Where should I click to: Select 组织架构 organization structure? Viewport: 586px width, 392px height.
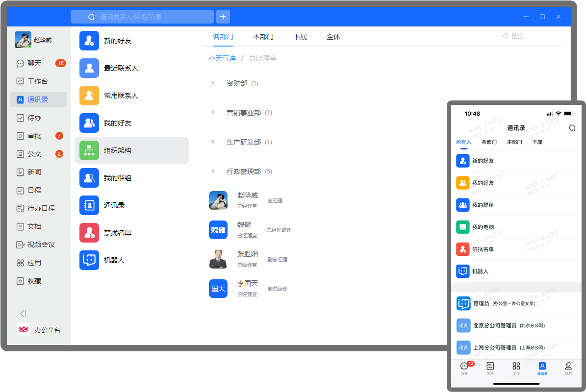pyautogui.click(x=131, y=150)
